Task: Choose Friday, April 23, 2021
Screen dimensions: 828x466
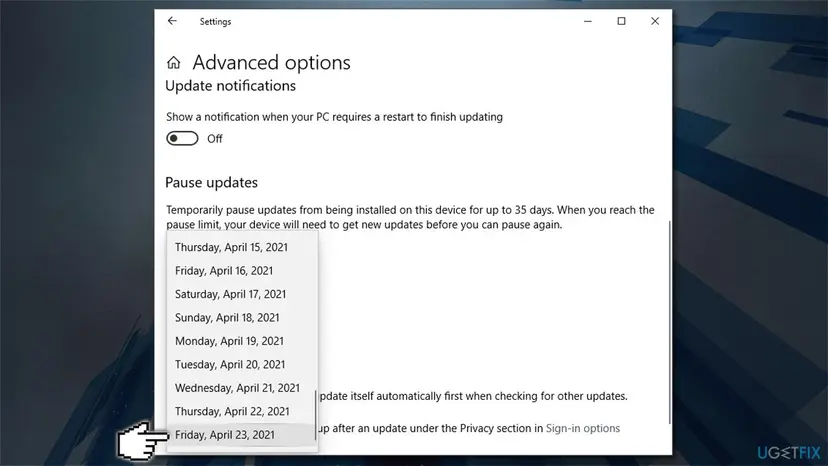Action: pyautogui.click(x=242, y=435)
